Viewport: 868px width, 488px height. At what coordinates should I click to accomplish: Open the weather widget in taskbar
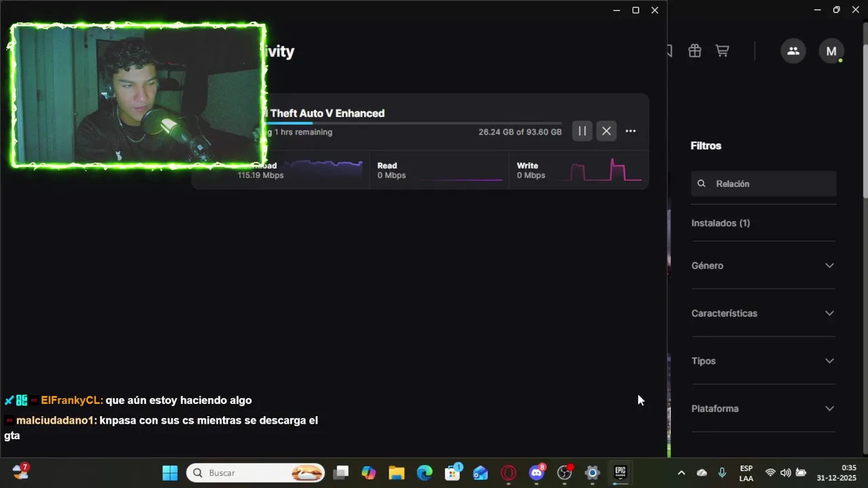click(20, 472)
